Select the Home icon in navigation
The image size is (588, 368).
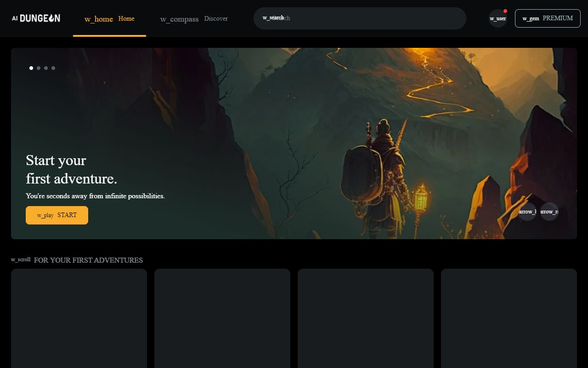pos(98,19)
